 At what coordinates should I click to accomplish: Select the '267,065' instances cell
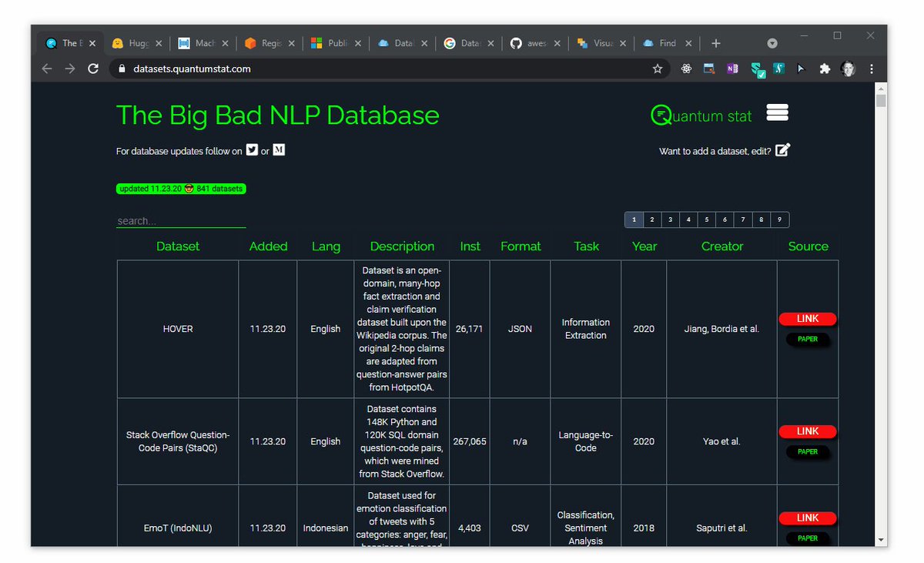click(470, 441)
